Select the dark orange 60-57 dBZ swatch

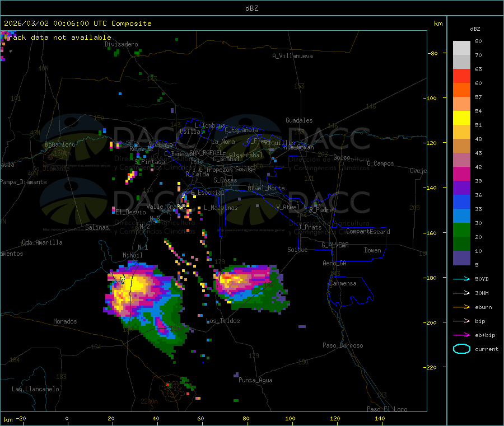(461, 90)
